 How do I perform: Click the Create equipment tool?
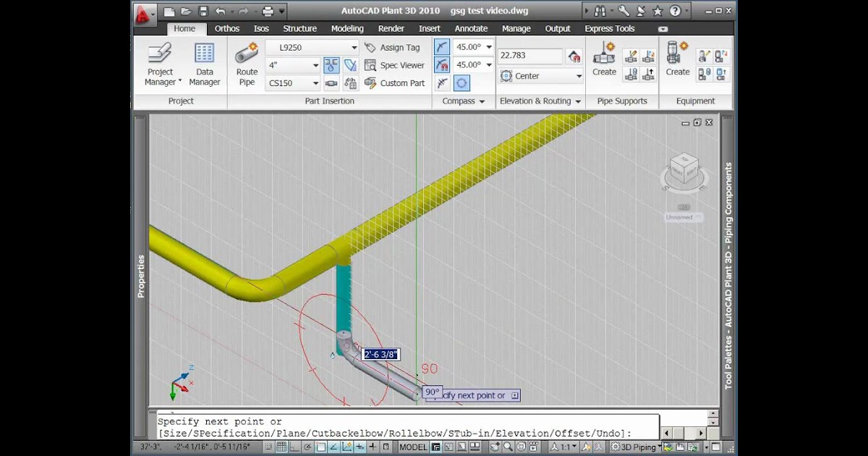[678, 59]
